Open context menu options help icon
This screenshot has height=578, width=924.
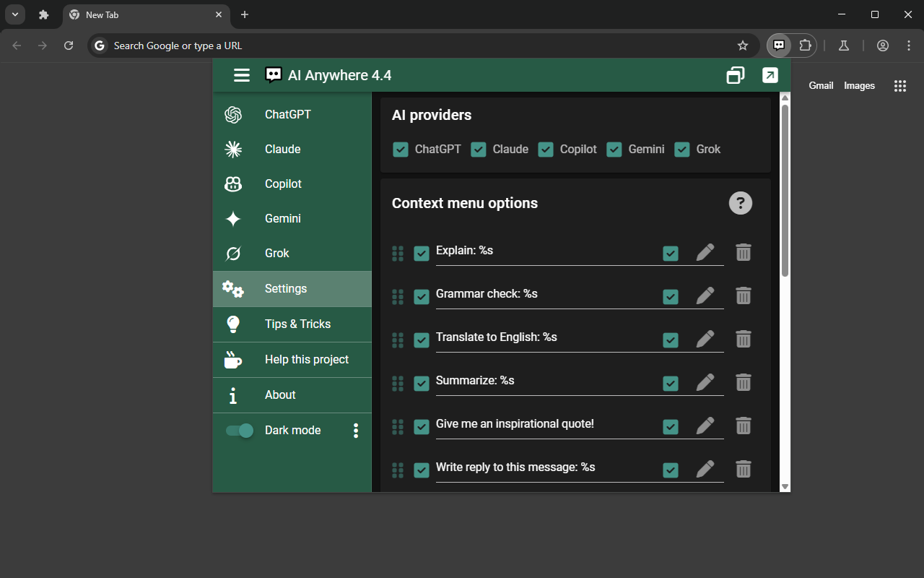[x=740, y=203]
